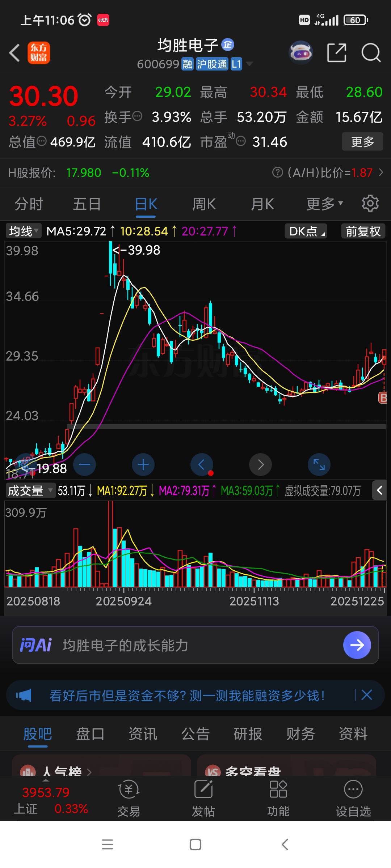The height and width of the screenshot is (868, 391).
Task: Open the robot AI assistant avatar
Action: [300, 53]
